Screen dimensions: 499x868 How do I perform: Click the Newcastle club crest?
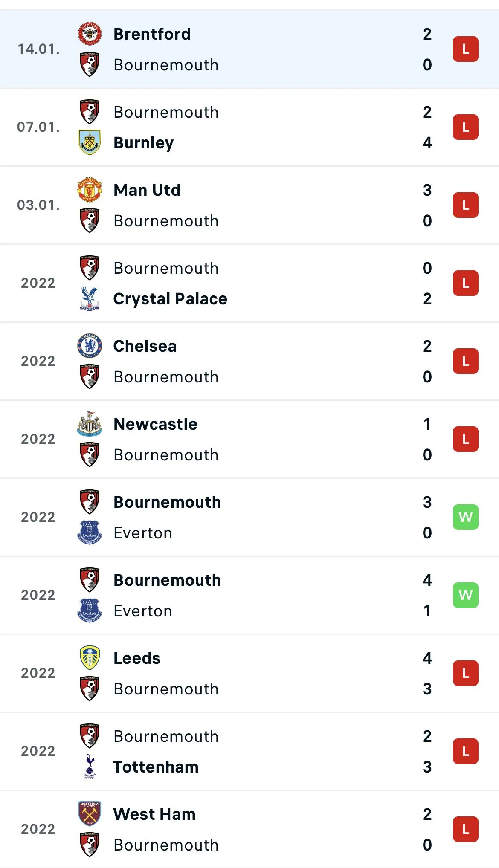[x=90, y=424]
